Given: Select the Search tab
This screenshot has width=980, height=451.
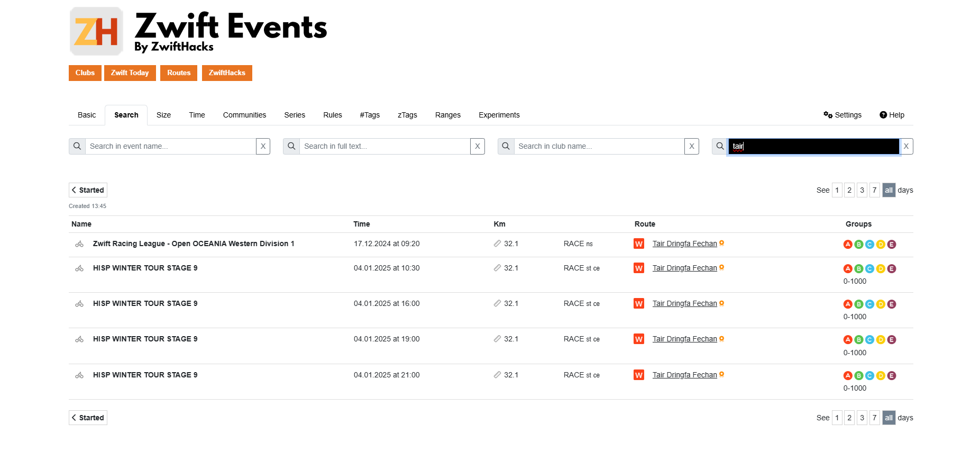Looking at the screenshot, I should point(126,115).
